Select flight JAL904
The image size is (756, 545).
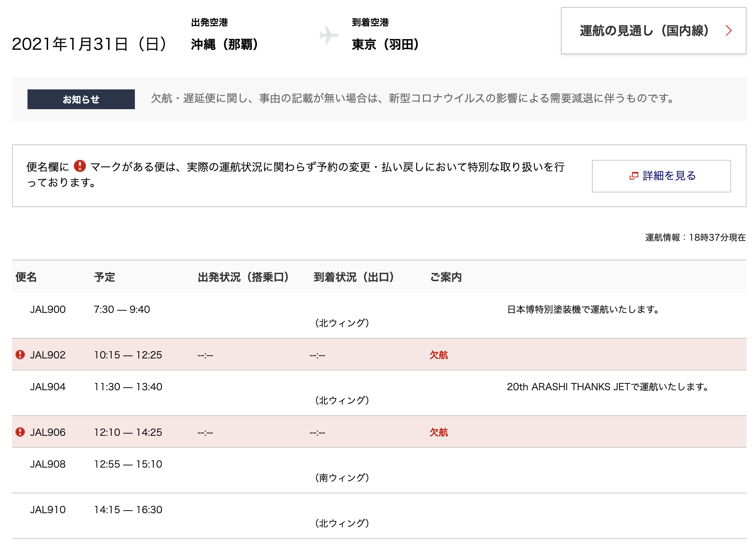coord(48,387)
